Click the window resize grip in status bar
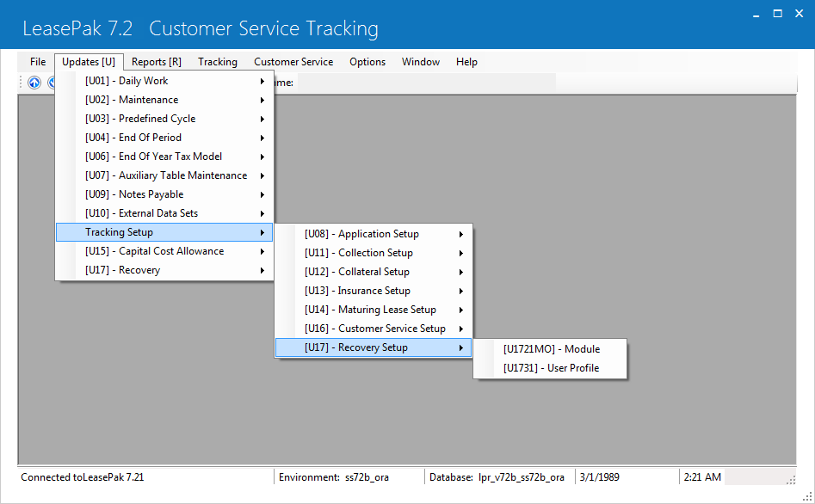The width and height of the screenshot is (815, 504). pyautogui.click(x=791, y=481)
